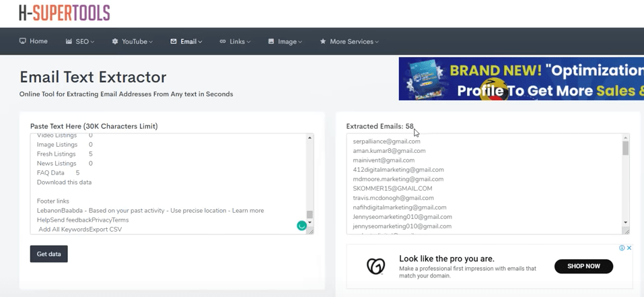Image resolution: width=644 pixels, height=297 pixels.
Task: Click the Look like the pro headline
Action: (447, 259)
